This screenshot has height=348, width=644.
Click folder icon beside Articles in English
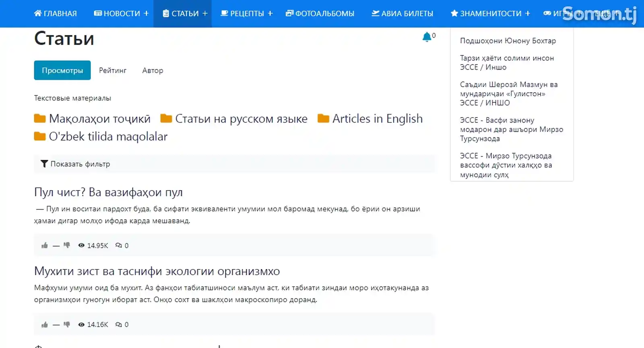[x=323, y=118]
